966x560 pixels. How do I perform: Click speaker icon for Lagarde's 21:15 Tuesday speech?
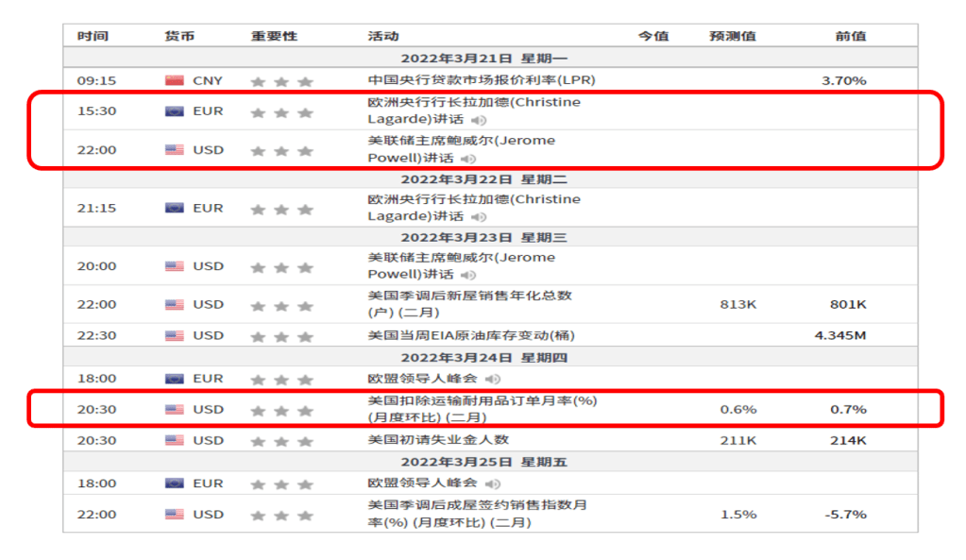click(x=480, y=217)
